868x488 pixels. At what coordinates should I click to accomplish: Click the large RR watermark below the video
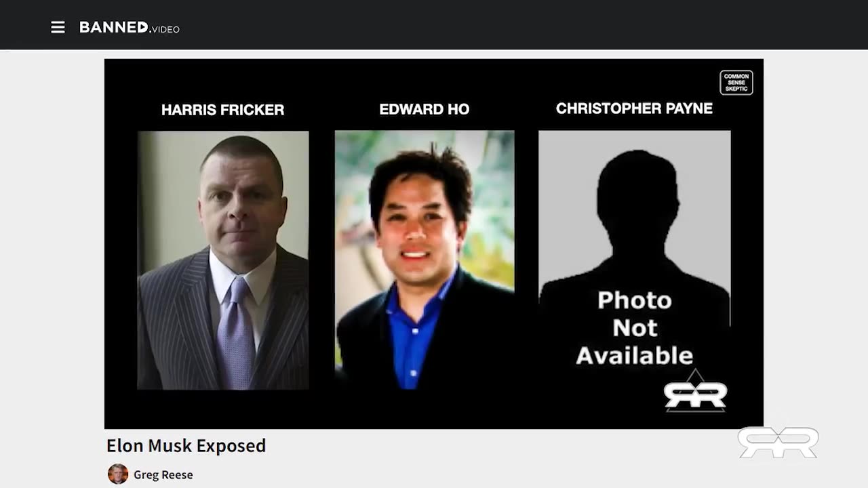point(778,442)
